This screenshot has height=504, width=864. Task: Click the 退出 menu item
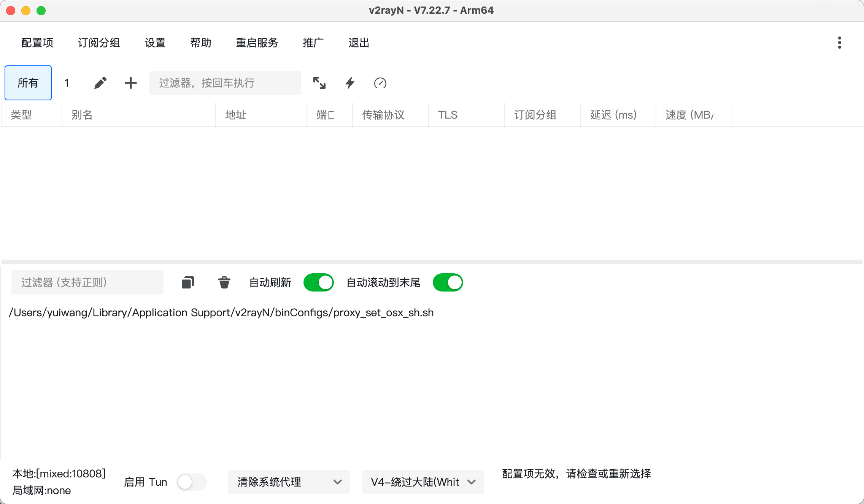[359, 43]
